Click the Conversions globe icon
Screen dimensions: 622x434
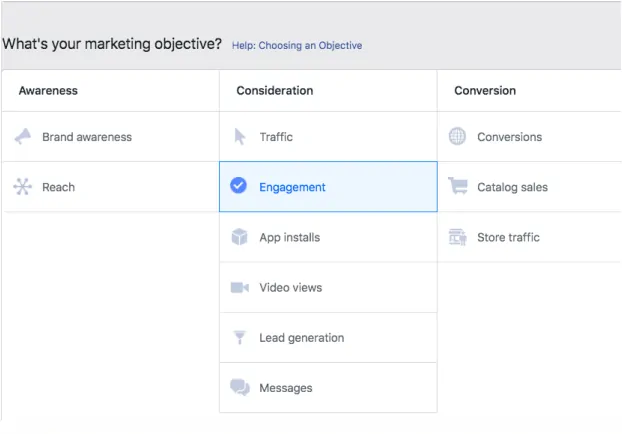click(x=457, y=137)
